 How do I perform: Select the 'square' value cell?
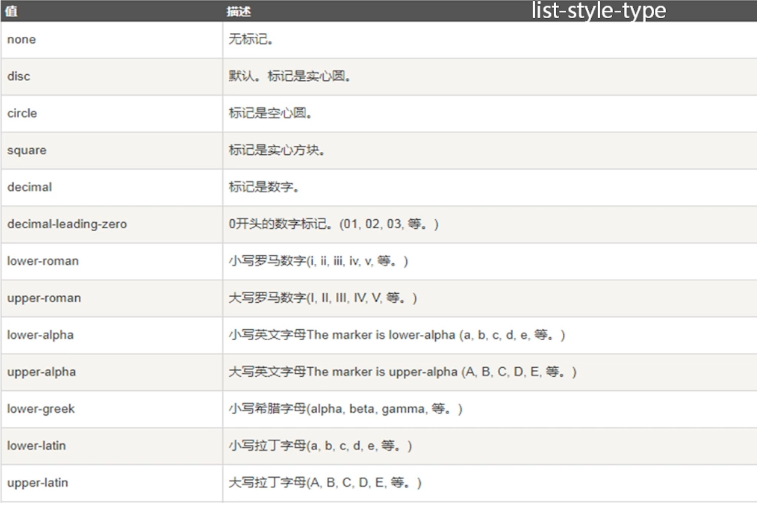[112, 151]
